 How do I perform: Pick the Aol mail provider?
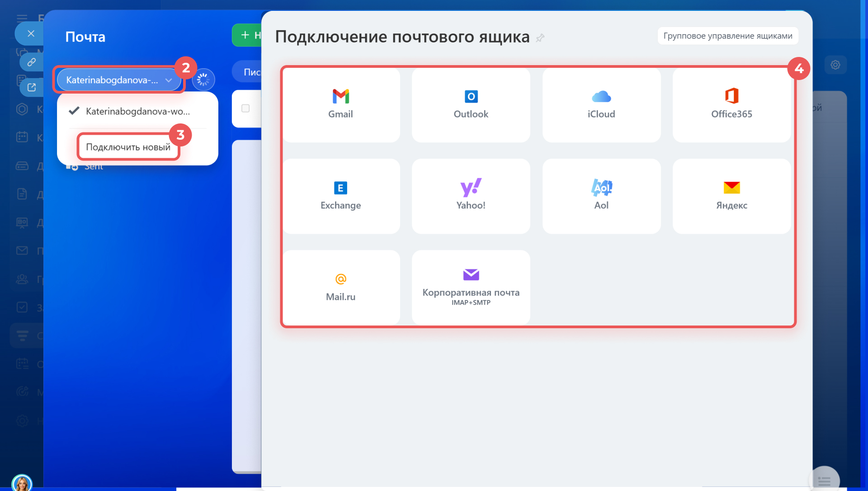[x=601, y=196]
